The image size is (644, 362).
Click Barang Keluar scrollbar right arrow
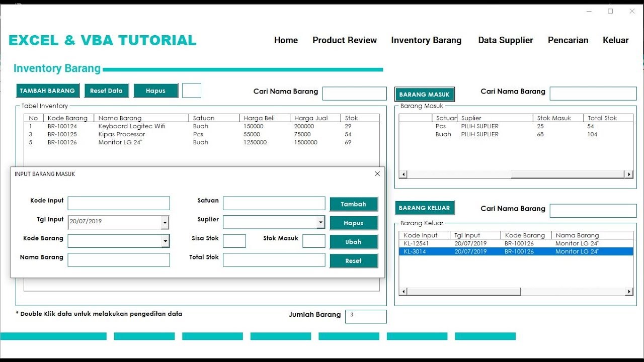(629, 292)
